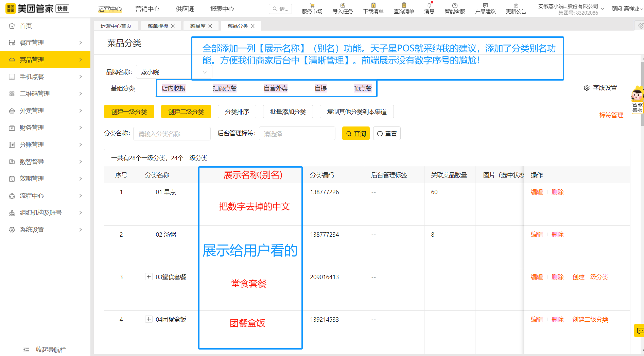Select the 基础分类 tab
Screen dimensions: 644x356
pyautogui.click(x=123, y=88)
